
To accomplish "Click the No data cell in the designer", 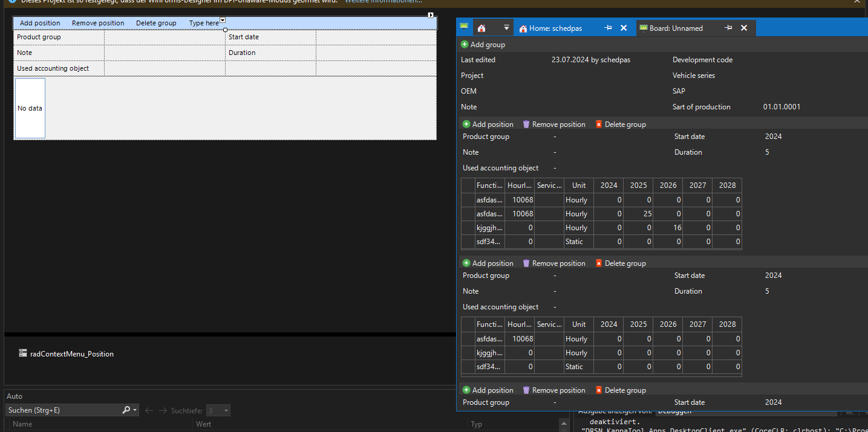I will click(30, 108).
